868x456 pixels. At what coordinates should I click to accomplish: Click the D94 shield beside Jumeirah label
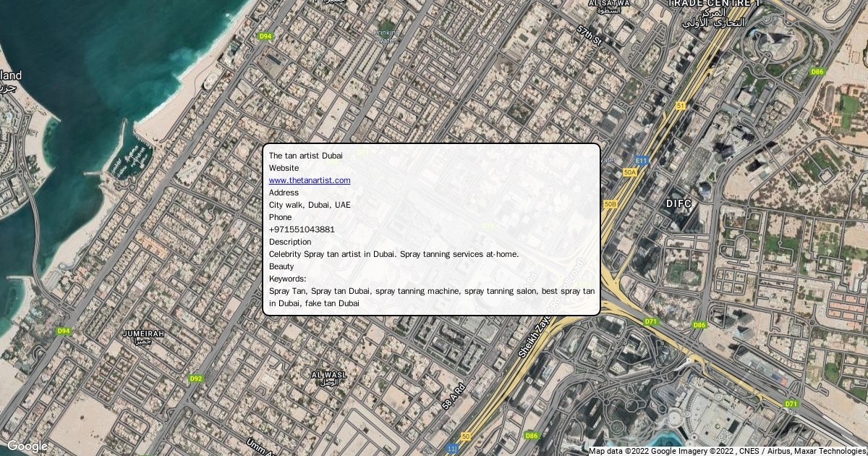coord(64,331)
